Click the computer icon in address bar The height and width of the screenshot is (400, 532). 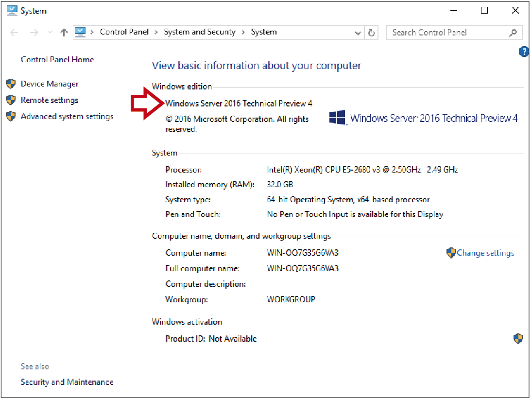click(80, 32)
